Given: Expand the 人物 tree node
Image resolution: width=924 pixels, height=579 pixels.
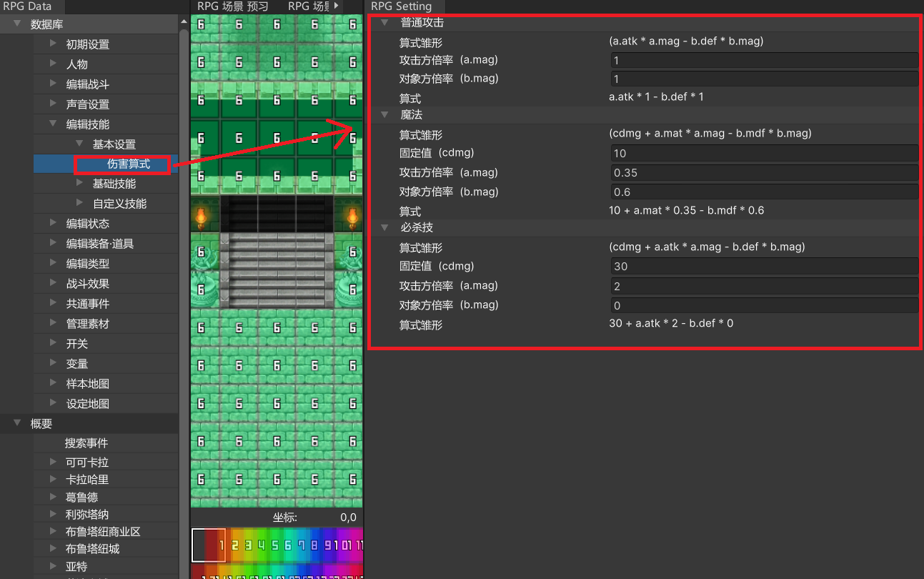Looking at the screenshot, I should click(54, 64).
